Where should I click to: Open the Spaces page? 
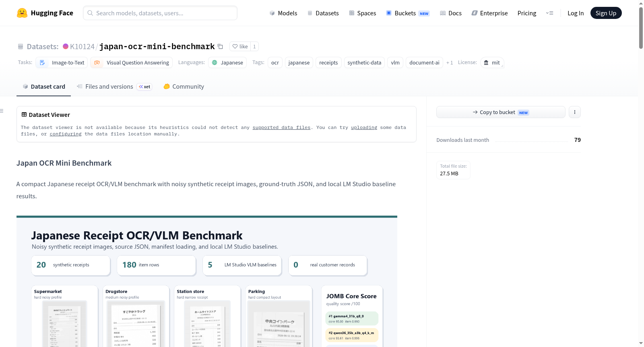(362, 13)
